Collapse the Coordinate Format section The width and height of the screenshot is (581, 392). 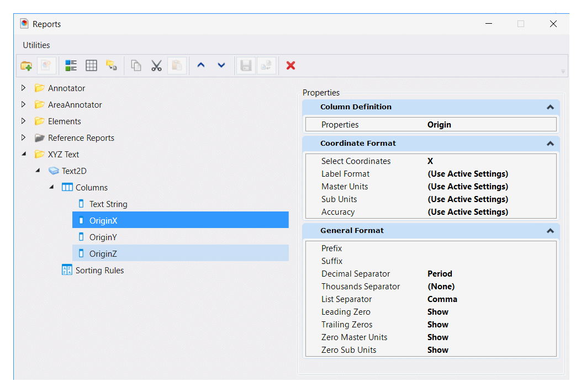[550, 144]
